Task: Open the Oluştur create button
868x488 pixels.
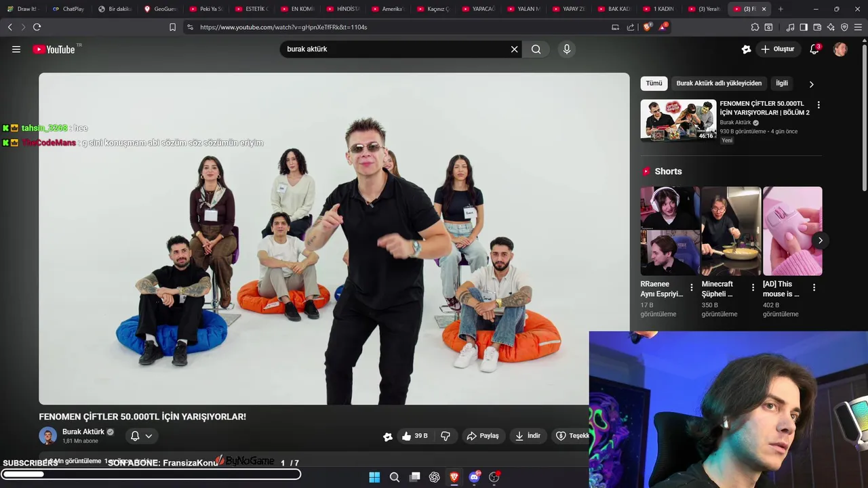Action: tap(778, 49)
